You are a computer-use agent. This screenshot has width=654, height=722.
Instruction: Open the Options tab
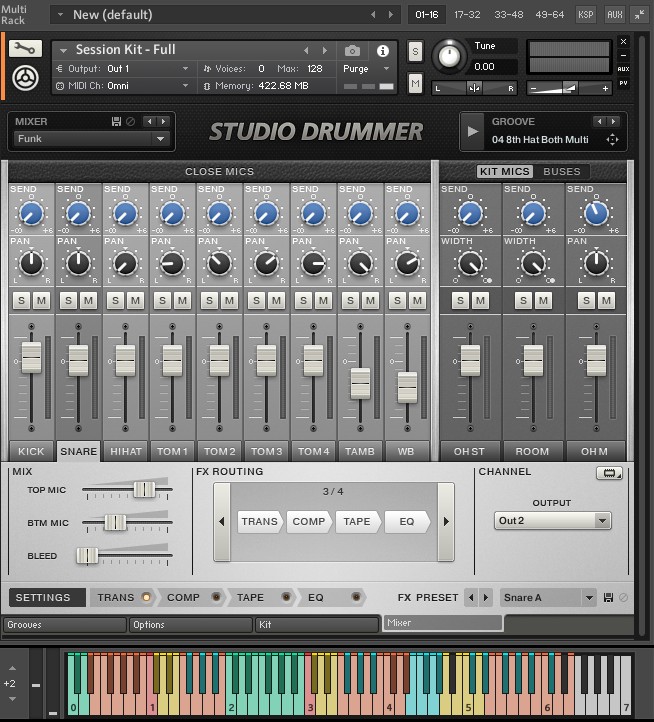[191, 625]
